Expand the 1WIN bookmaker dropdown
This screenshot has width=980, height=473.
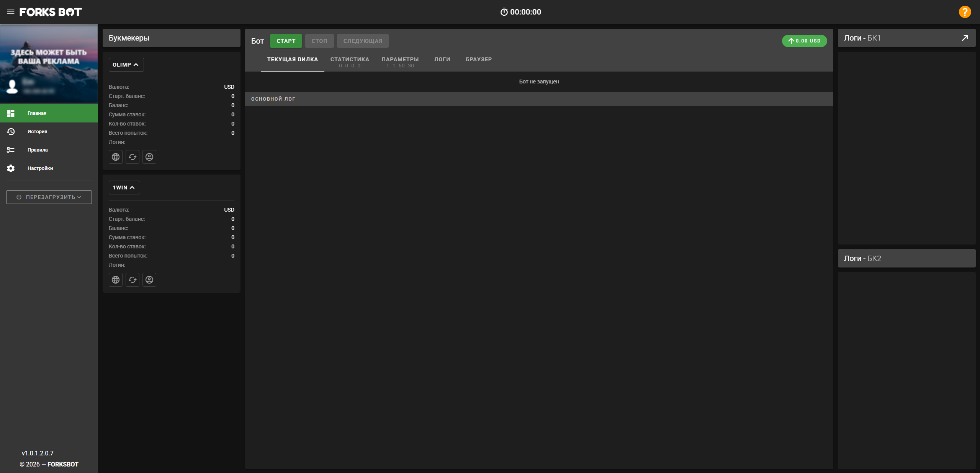pos(124,188)
